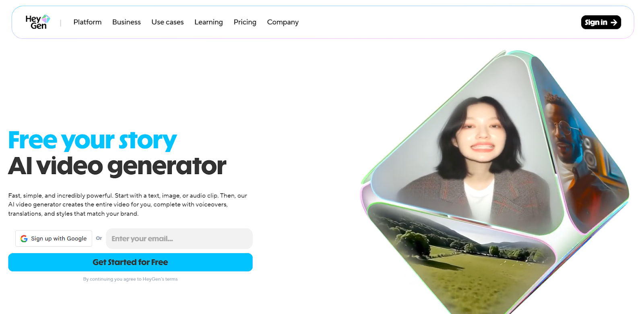This screenshot has width=644, height=314.
Task: Click the Google G icon
Action: click(24, 239)
